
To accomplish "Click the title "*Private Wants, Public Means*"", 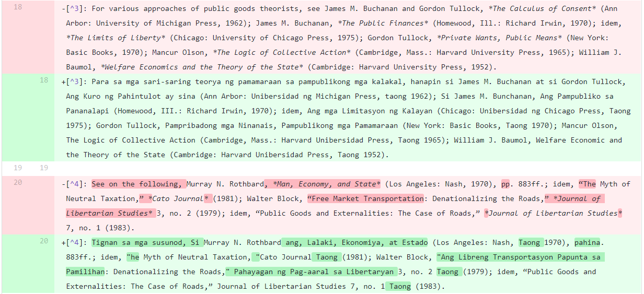I will click(500, 38).
